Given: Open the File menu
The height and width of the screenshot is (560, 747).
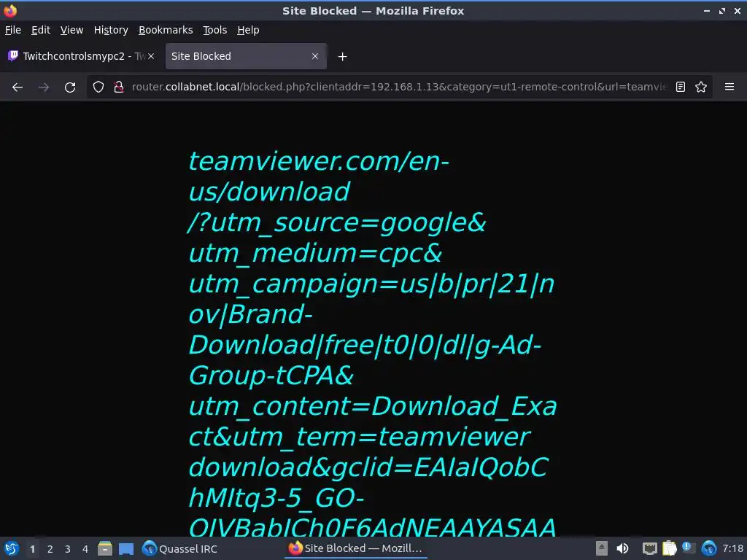Looking at the screenshot, I should click(x=13, y=30).
